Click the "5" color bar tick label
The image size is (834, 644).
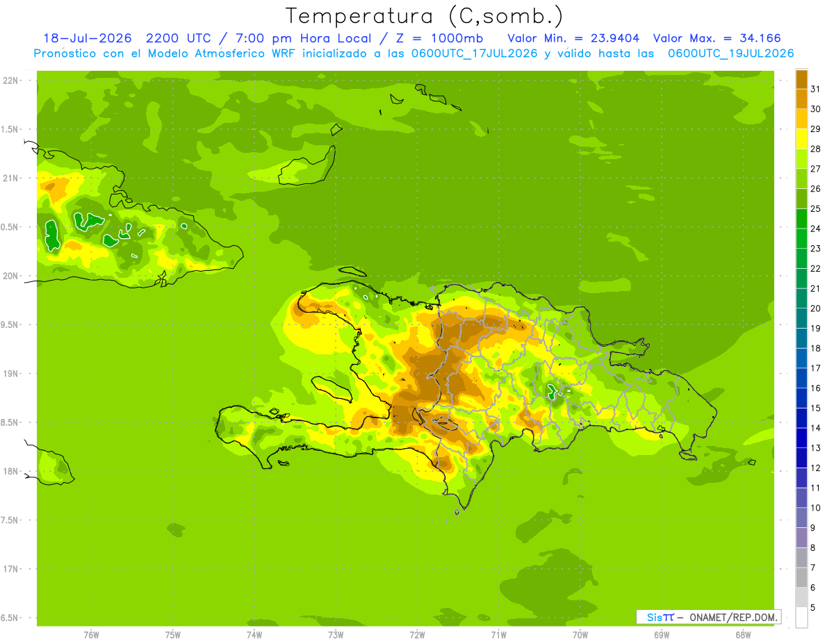click(813, 608)
